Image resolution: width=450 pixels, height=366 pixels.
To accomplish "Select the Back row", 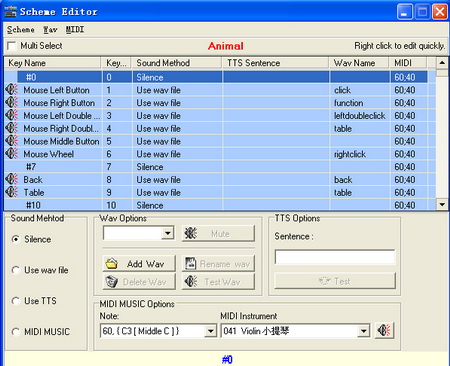I will (220, 179).
